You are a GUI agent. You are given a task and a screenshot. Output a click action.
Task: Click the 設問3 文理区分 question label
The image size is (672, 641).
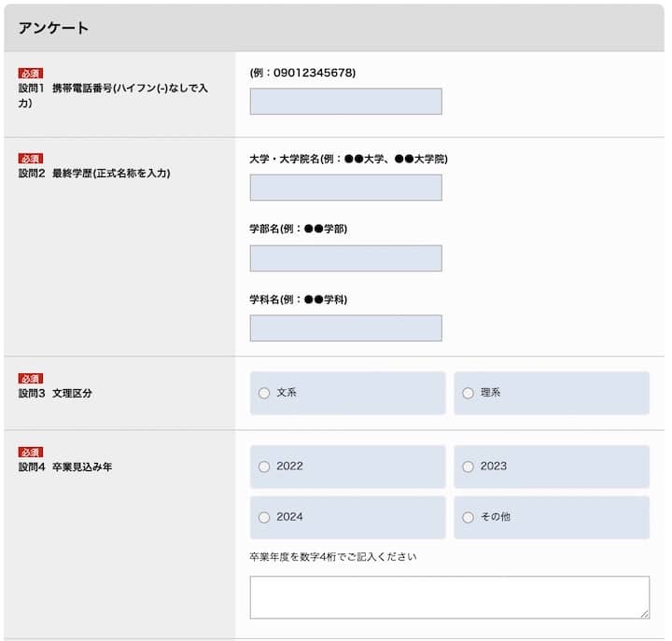(x=55, y=394)
